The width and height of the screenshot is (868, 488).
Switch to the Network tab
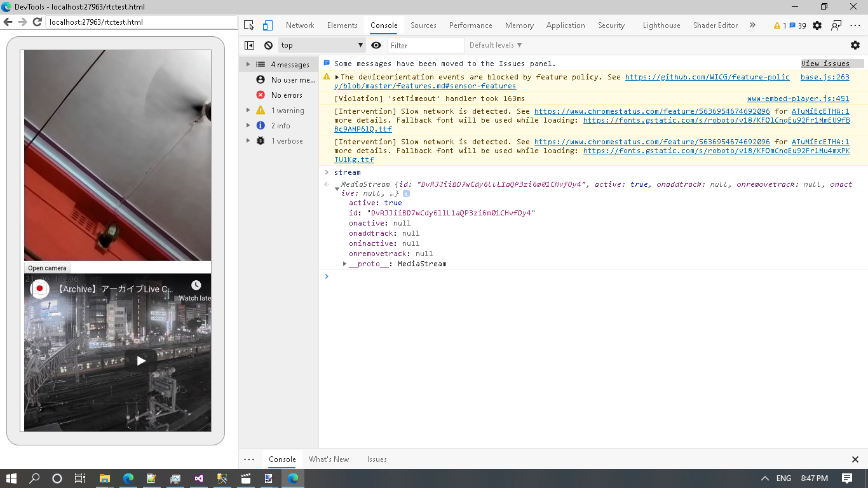(x=299, y=25)
